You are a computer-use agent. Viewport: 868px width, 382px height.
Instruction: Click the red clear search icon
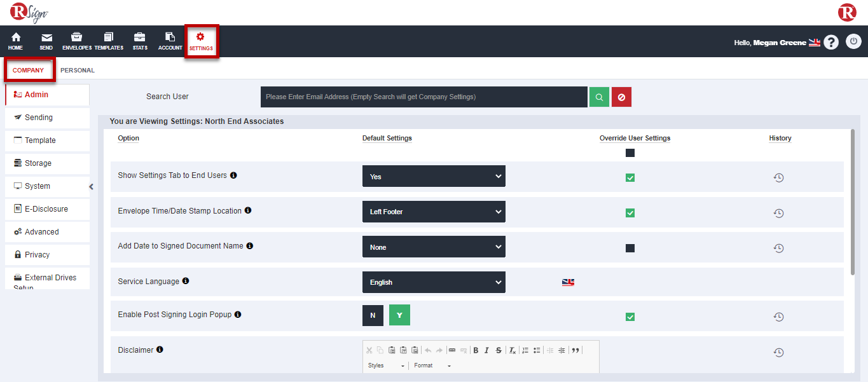[621, 97]
